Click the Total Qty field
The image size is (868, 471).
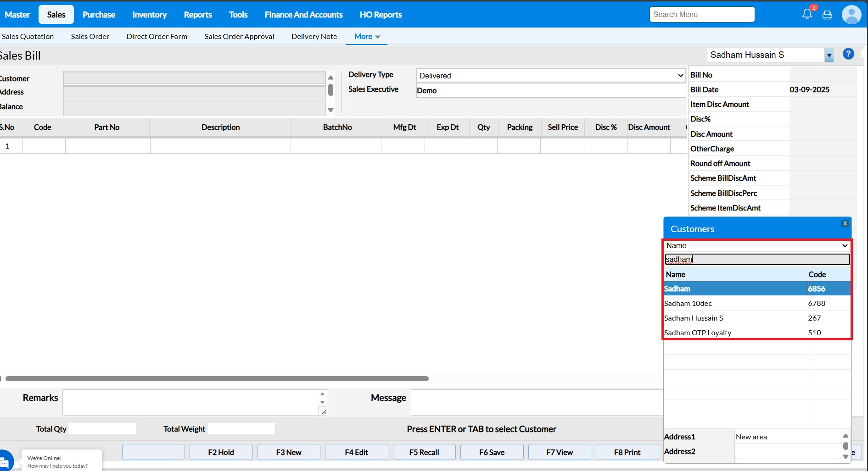coord(102,429)
